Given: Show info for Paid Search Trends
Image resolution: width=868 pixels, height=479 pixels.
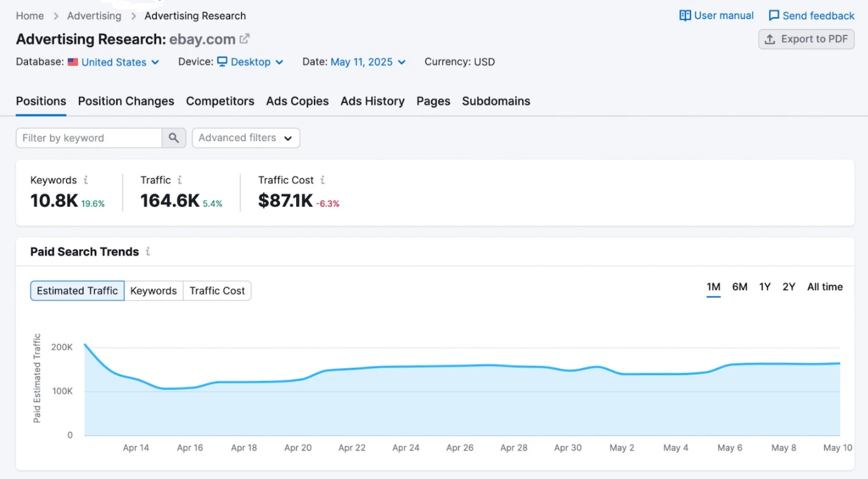Looking at the screenshot, I should pos(148,251).
